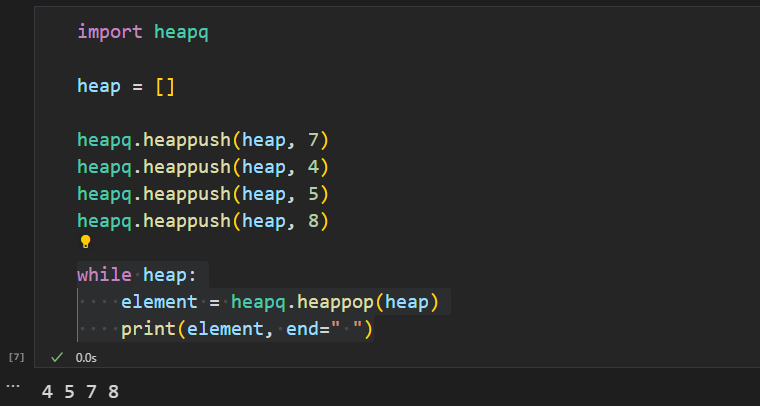Click the execution count [7] label
The image size is (760, 406).
click(x=16, y=357)
